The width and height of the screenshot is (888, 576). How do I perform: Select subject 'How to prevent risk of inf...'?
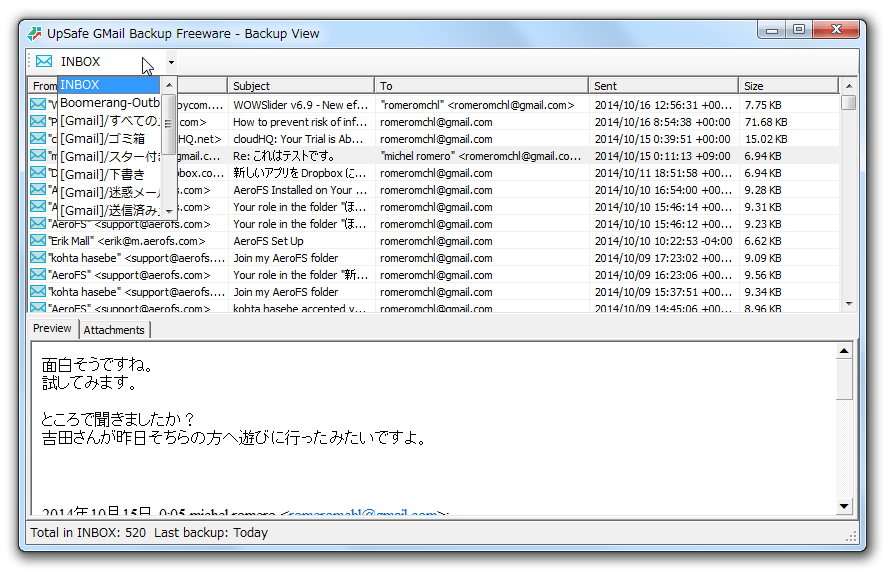point(300,122)
